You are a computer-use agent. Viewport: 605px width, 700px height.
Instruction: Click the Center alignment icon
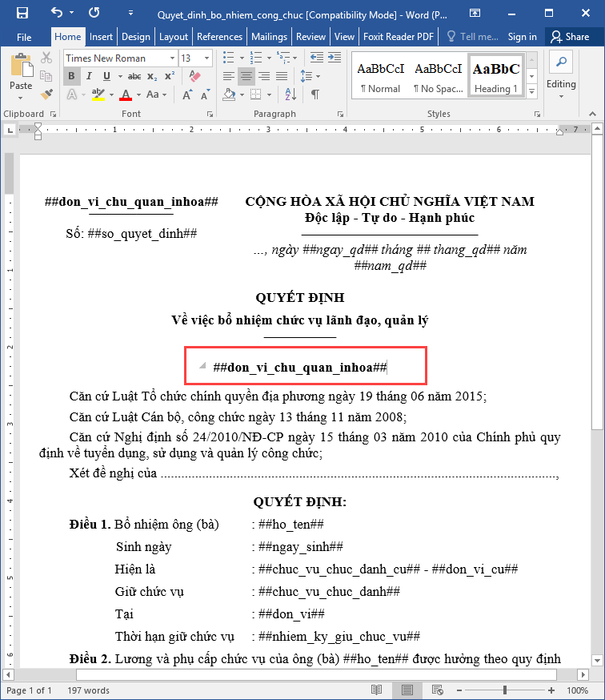[246, 76]
